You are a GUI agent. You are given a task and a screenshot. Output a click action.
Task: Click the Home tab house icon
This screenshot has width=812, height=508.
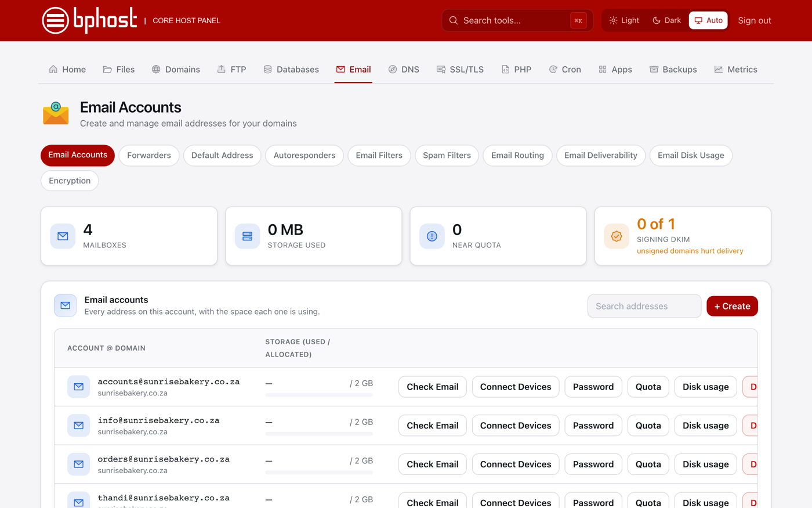coord(53,69)
